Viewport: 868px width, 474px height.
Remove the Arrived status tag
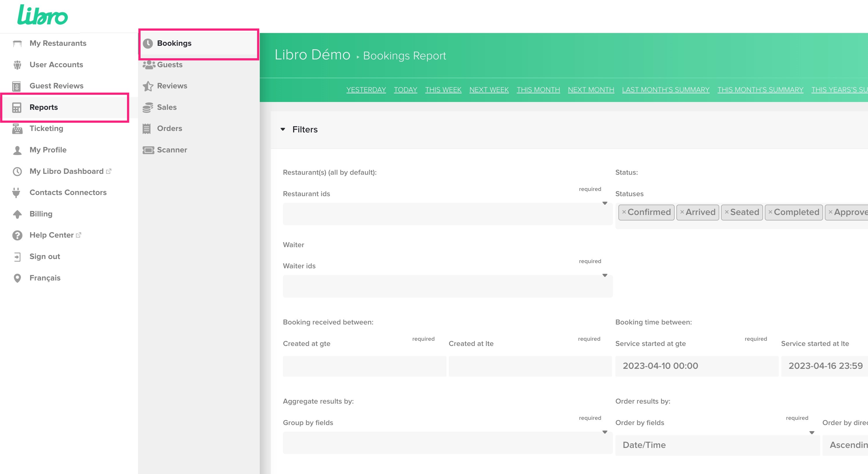tap(682, 212)
